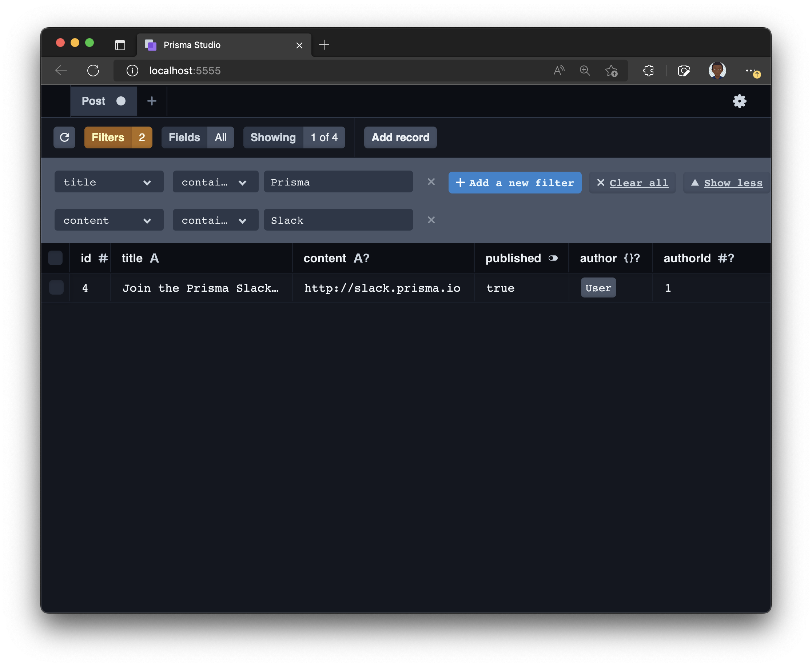Select the Prisma Studio browser tab
Image resolution: width=812 pixels, height=667 pixels.
[x=224, y=45]
